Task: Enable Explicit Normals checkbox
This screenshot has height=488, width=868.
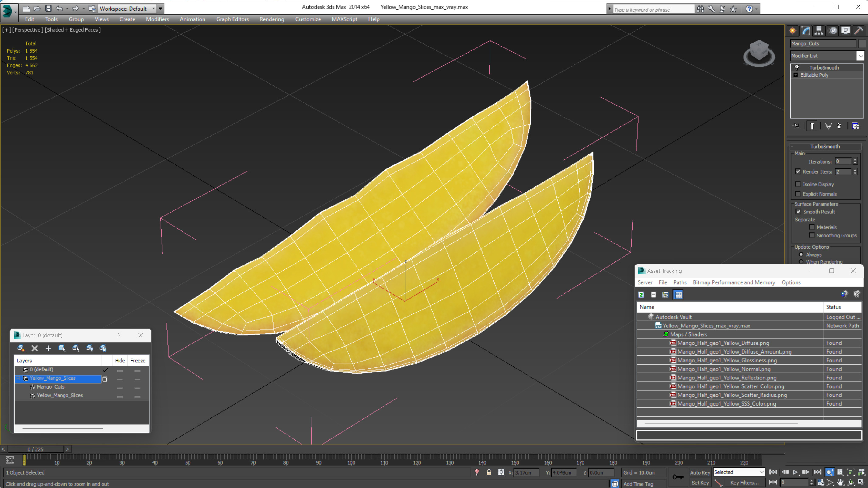Action: click(x=798, y=194)
